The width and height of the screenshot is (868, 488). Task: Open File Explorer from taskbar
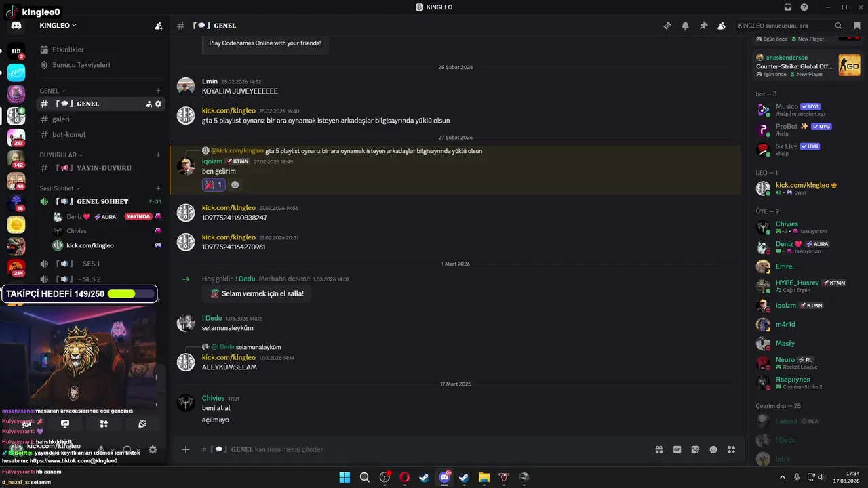(x=484, y=477)
